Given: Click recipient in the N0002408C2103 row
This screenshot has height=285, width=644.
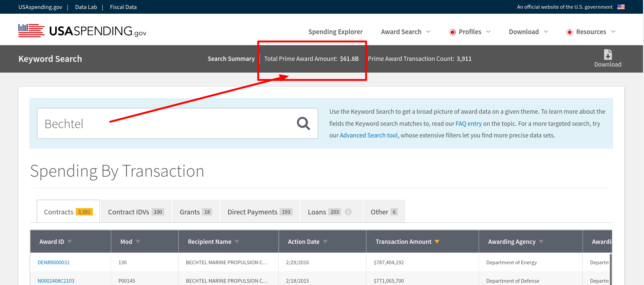Looking at the screenshot, I should point(227,281).
